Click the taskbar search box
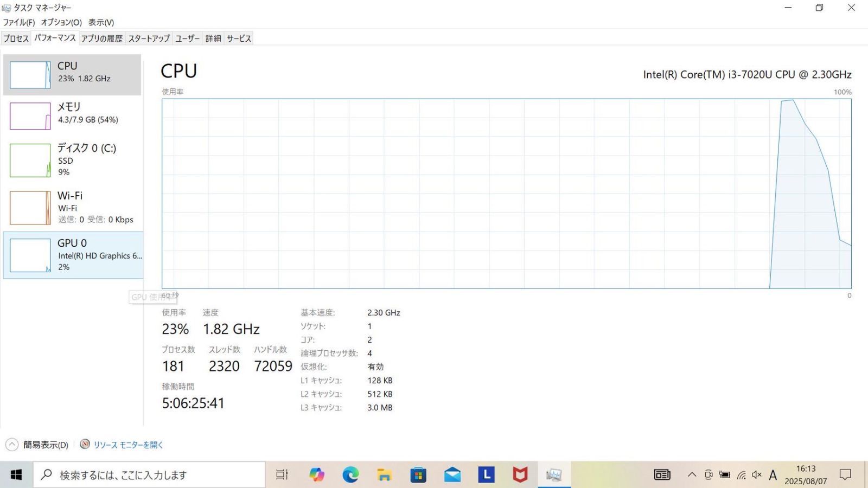Image resolution: width=868 pixels, height=488 pixels. (x=149, y=475)
